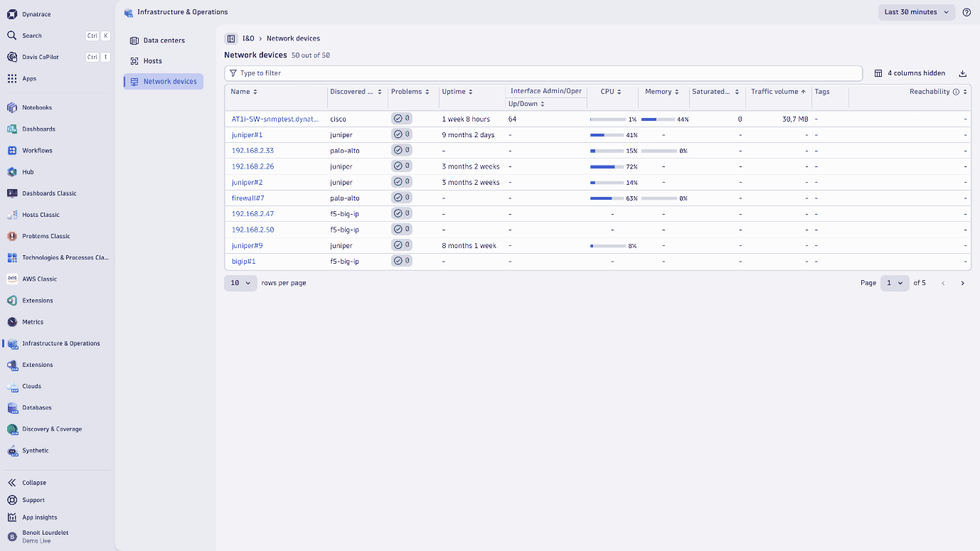Open bigip#1 device link
Viewport: 980px width, 551px height.
coord(244,262)
